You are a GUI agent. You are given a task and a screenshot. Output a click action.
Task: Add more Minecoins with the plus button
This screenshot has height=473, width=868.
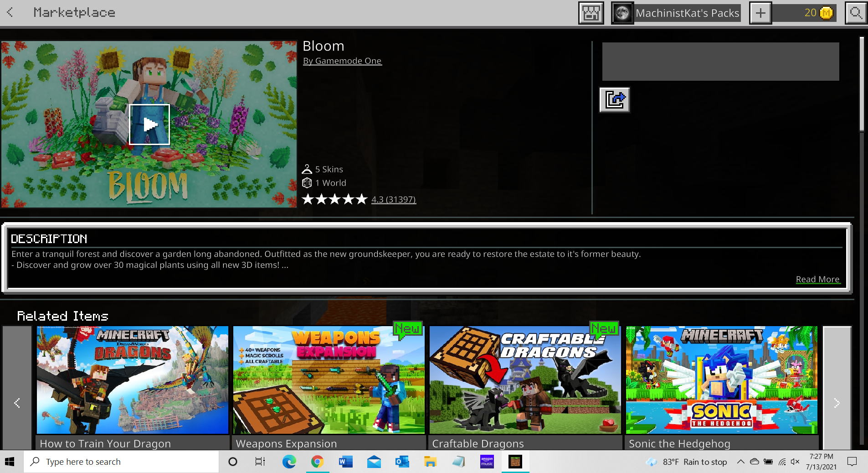[x=760, y=13]
